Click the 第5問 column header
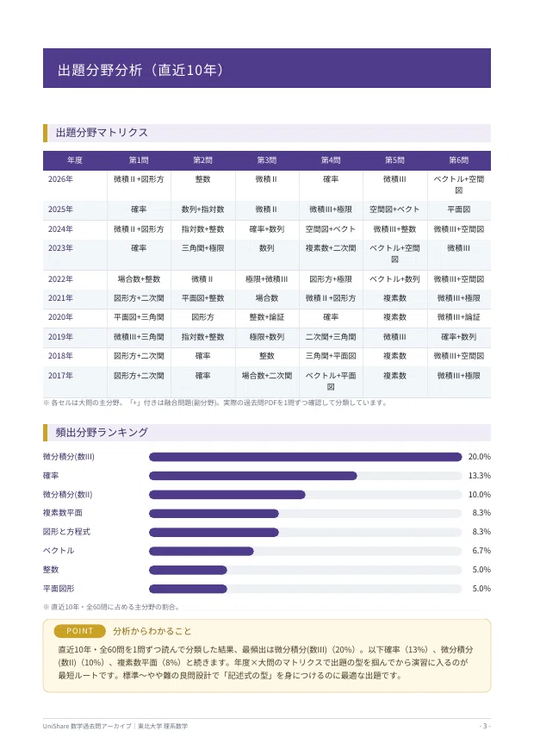534x756 pixels. [394, 160]
